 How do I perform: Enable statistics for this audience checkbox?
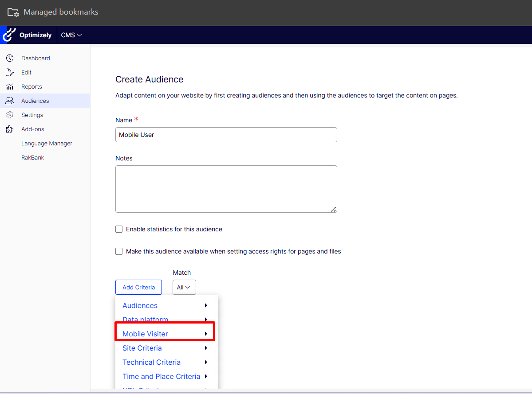pos(119,229)
